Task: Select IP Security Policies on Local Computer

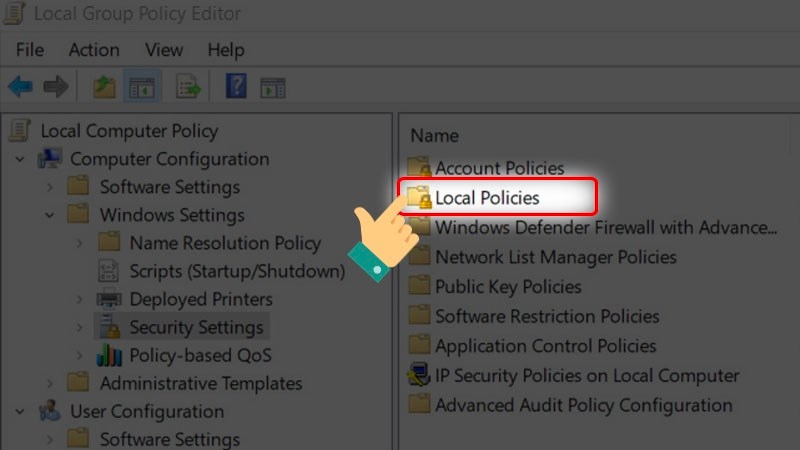Action: tap(587, 376)
